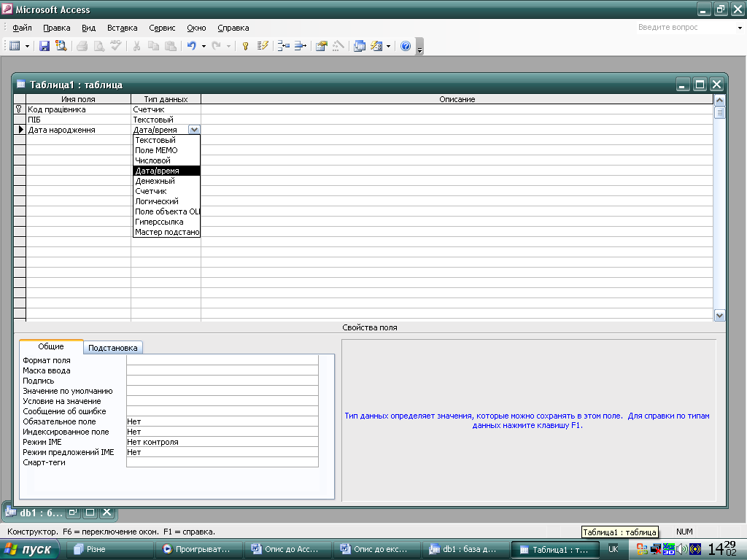Open the 'Різне' taskbar item

(109, 550)
